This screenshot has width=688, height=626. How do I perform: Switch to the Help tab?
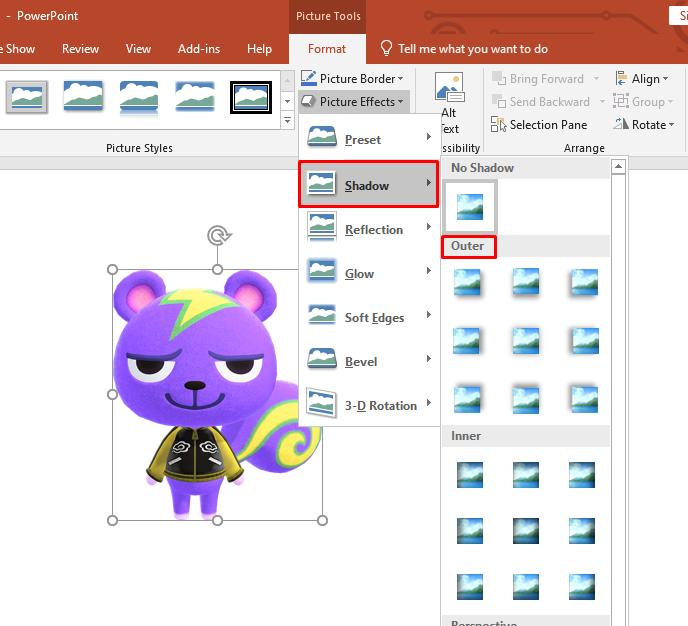(x=259, y=48)
